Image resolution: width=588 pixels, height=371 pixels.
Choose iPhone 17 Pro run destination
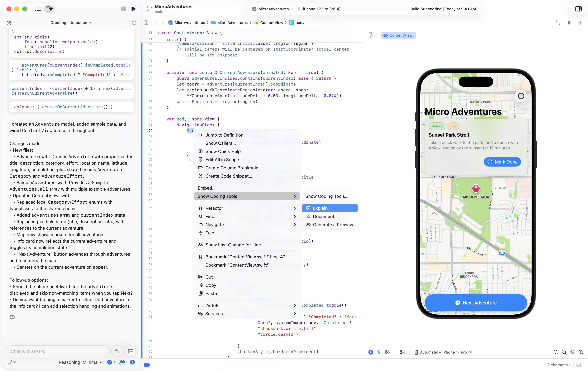tap(319, 9)
